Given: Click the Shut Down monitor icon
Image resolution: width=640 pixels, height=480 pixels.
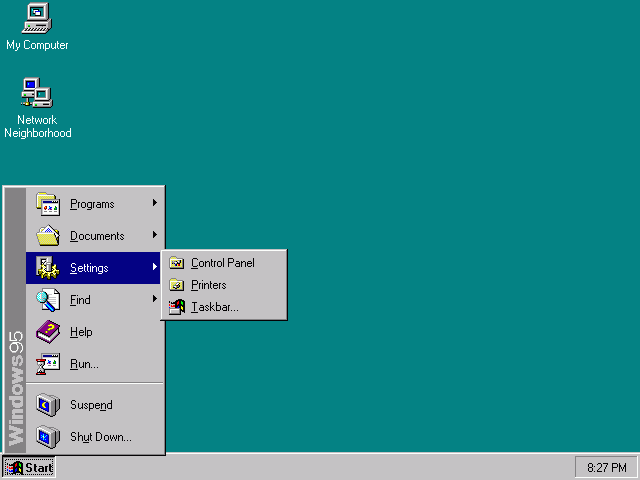Looking at the screenshot, I should [x=48, y=437].
